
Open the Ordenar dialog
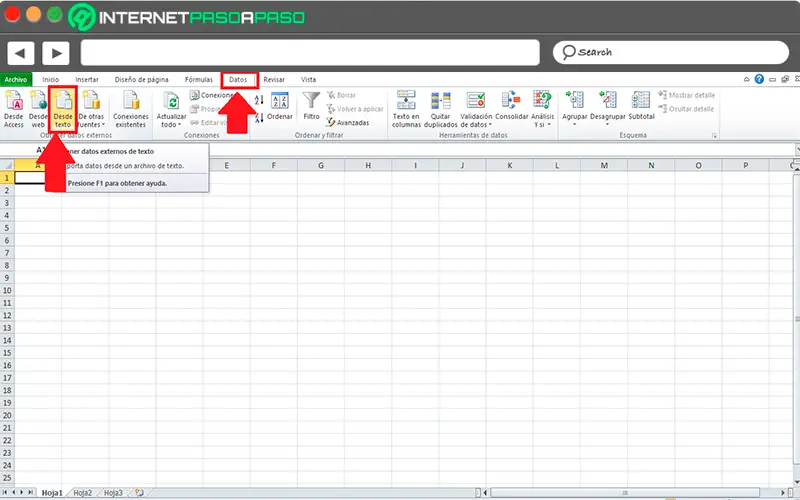click(280, 107)
